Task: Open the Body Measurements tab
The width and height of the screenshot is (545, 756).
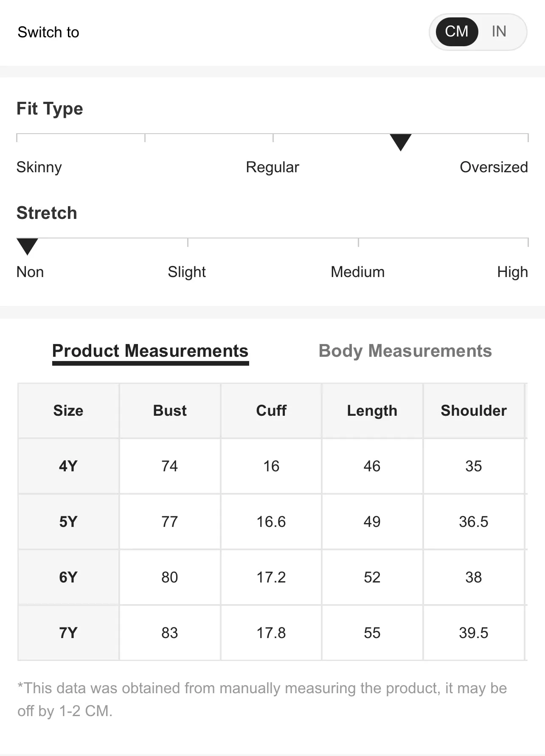Action: [x=405, y=351]
